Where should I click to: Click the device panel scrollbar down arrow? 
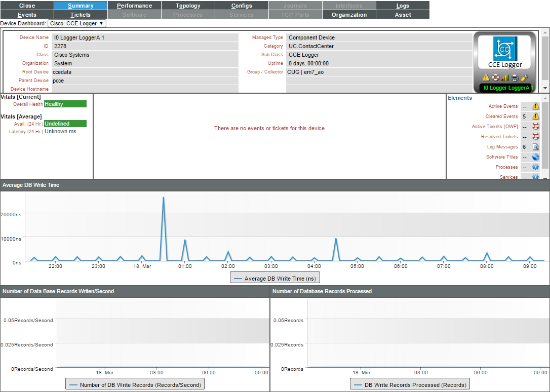pyautogui.click(x=545, y=88)
